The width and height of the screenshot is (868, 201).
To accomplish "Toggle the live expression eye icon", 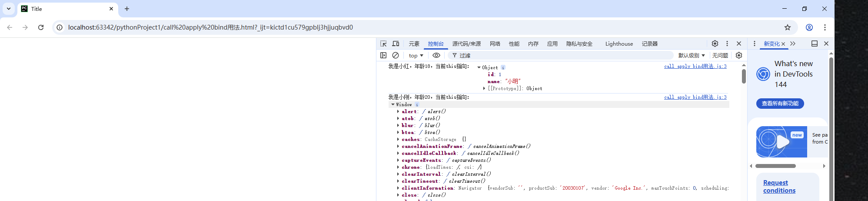I will tap(436, 55).
